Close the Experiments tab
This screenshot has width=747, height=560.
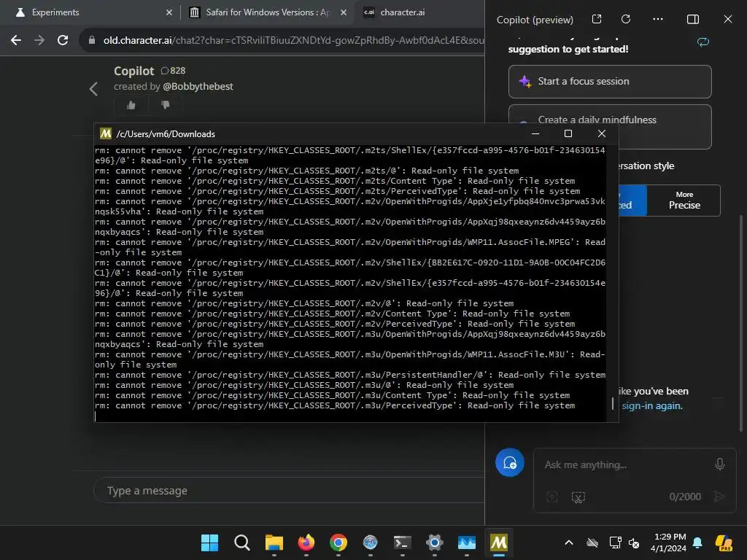(x=169, y=12)
